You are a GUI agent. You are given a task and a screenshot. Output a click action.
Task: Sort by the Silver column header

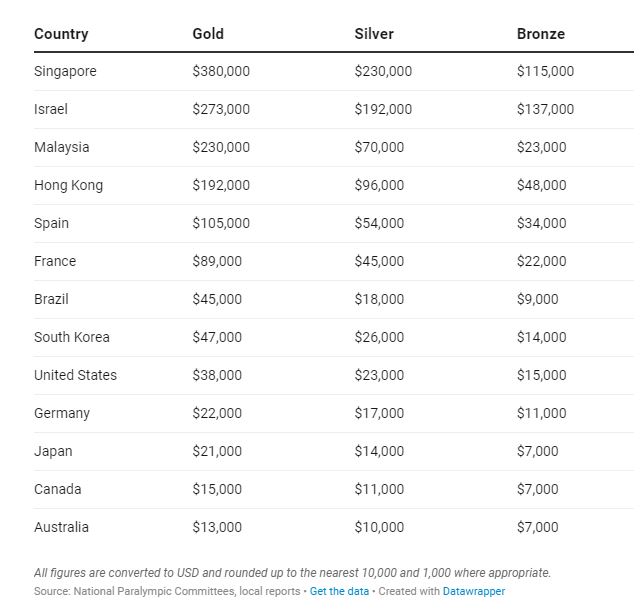(374, 34)
